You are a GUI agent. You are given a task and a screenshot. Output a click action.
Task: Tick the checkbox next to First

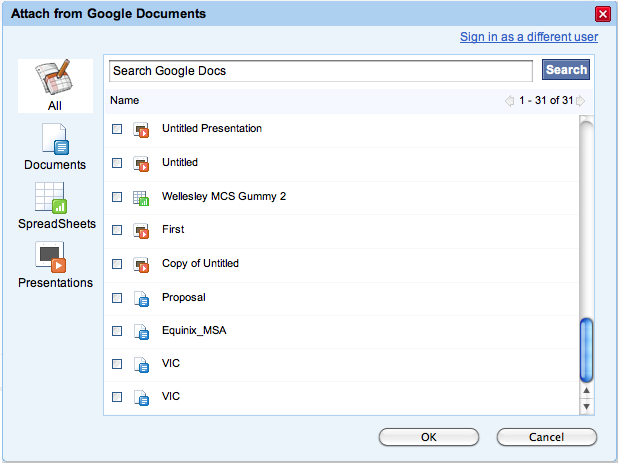(117, 230)
